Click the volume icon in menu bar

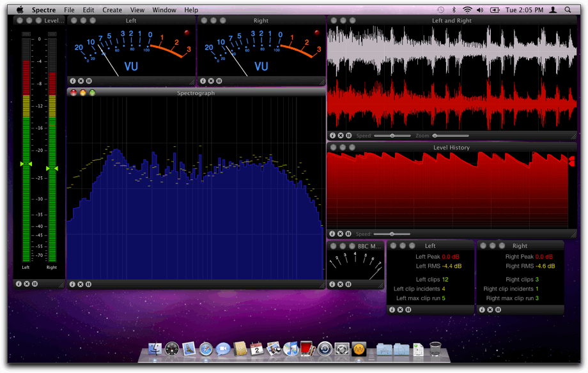coord(480,10)
